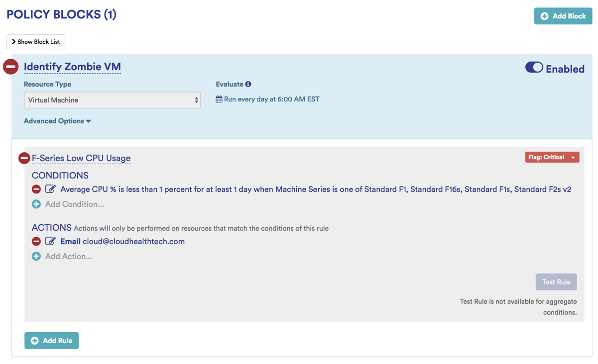
Task: Remove the Average CPU condition
Action: (x=36, y=189)
